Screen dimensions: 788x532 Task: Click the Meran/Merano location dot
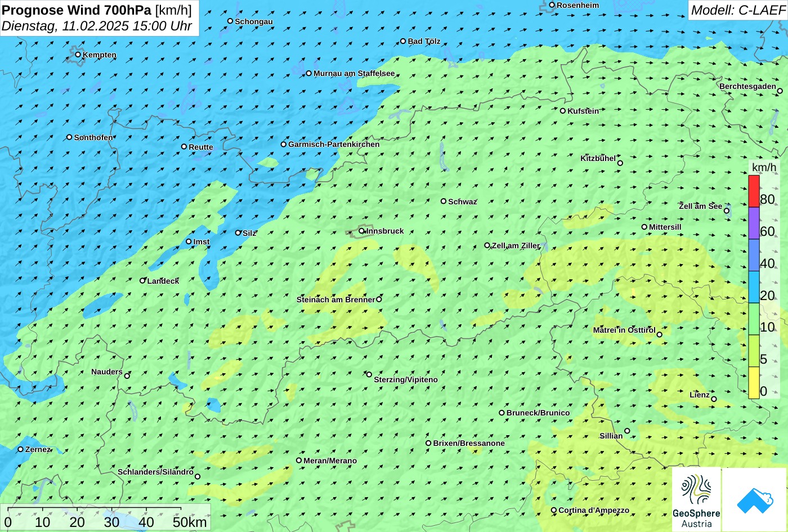point(299,461)
